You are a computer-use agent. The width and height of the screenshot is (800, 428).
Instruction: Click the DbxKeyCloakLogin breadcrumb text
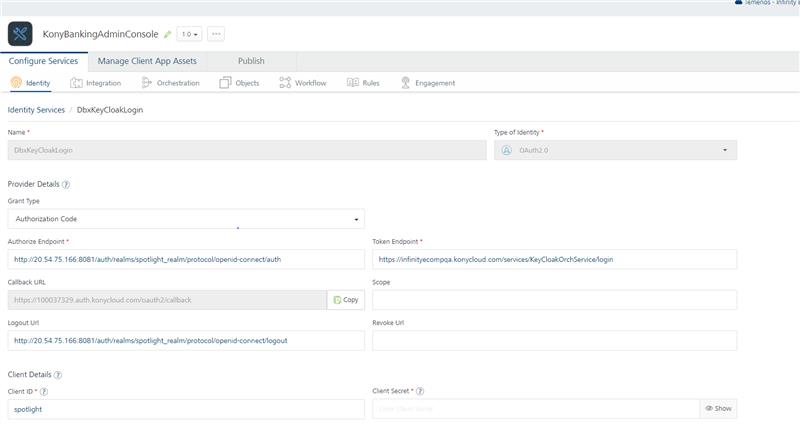pos(110,110)
